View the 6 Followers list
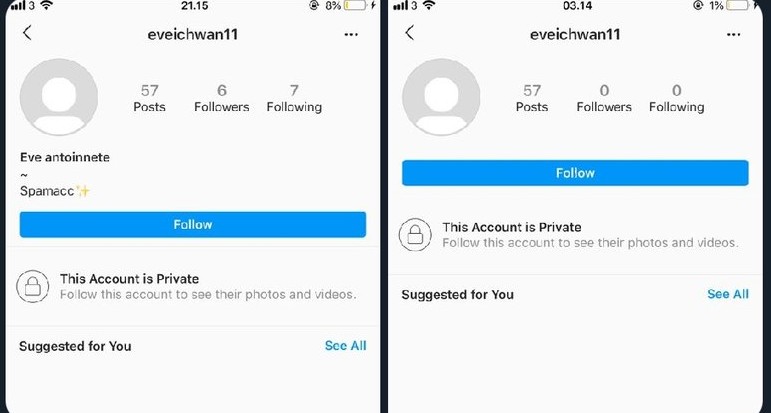The image size is (771, 413). [222, 98]
